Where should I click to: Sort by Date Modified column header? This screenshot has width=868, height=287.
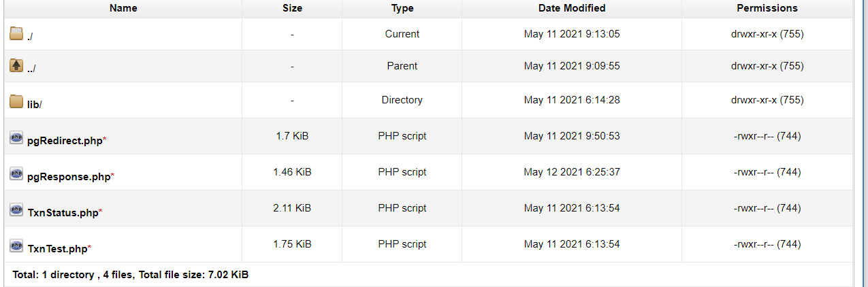coord(572,8)
